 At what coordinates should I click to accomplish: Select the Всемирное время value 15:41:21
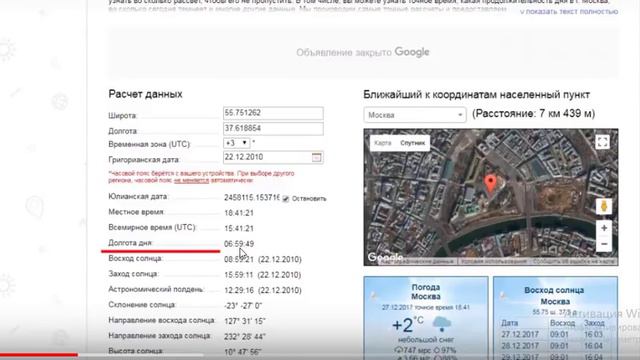tap(239, 229)
